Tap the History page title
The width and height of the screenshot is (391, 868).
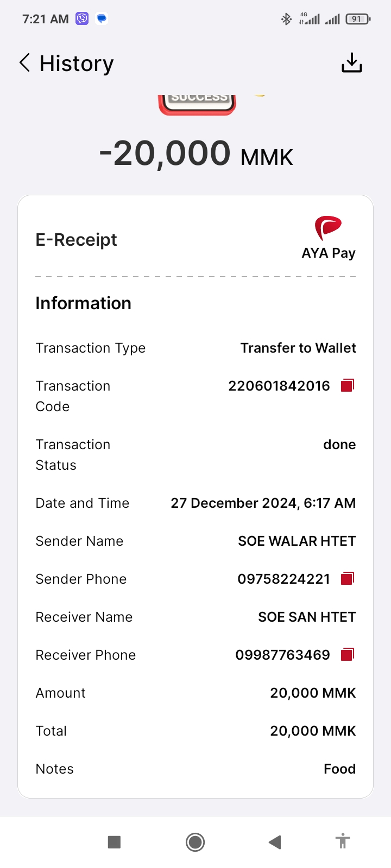point(77,63)
